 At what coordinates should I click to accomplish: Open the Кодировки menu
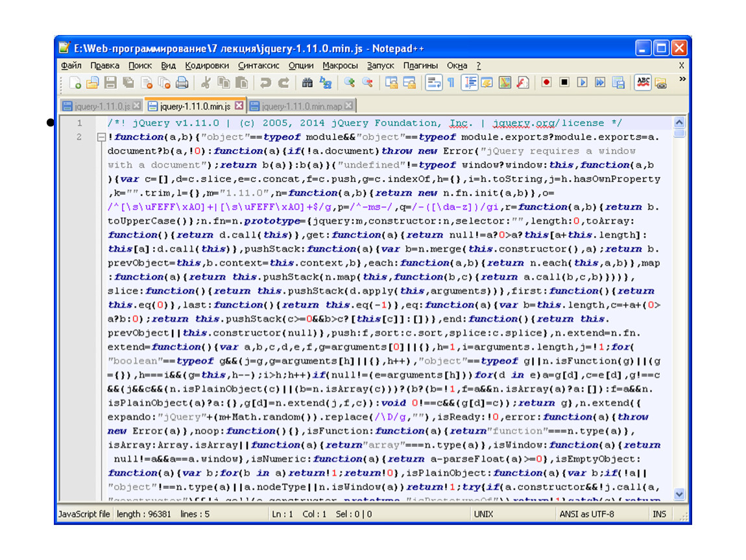(x=207, y=65)
